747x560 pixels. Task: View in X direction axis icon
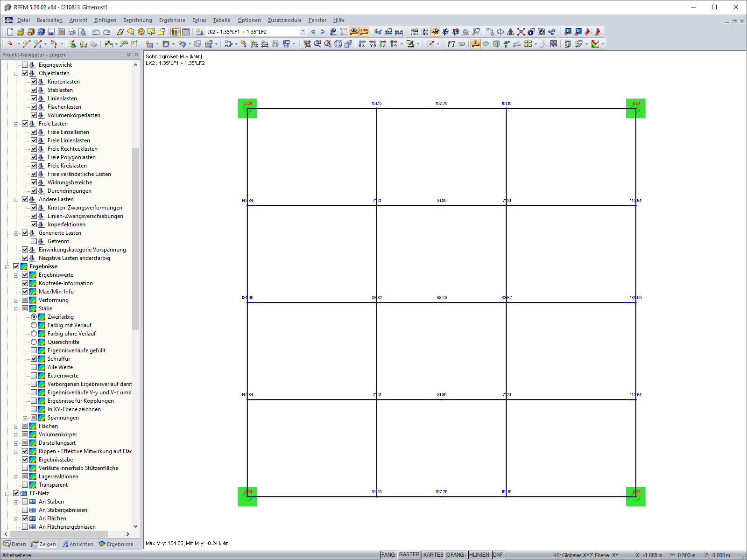click(362, 44)
